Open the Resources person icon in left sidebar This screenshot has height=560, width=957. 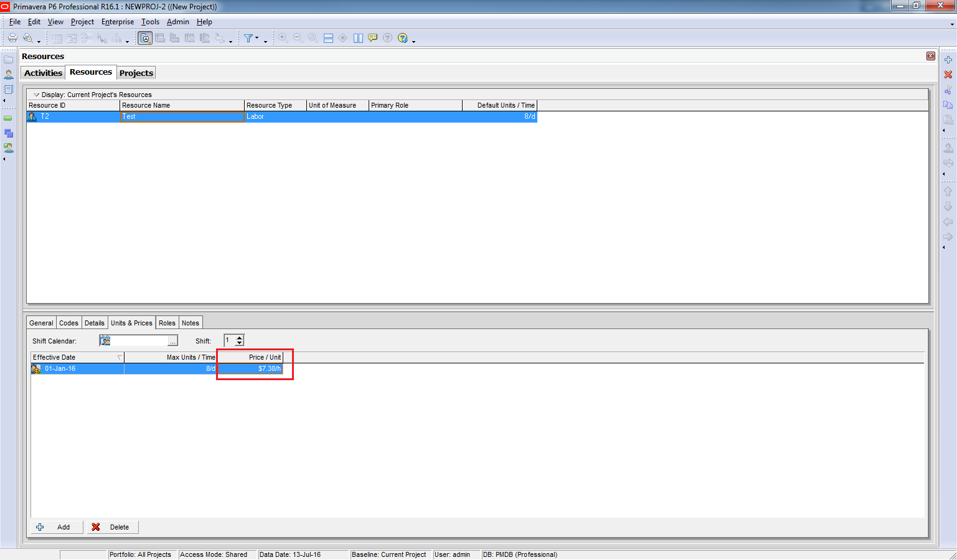pos(9,75)
